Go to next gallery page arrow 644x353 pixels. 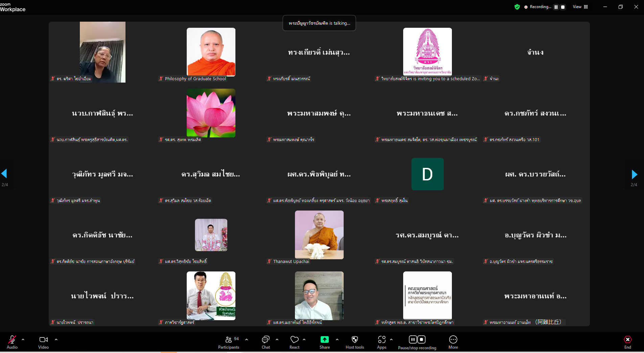(x=634, y=174)
